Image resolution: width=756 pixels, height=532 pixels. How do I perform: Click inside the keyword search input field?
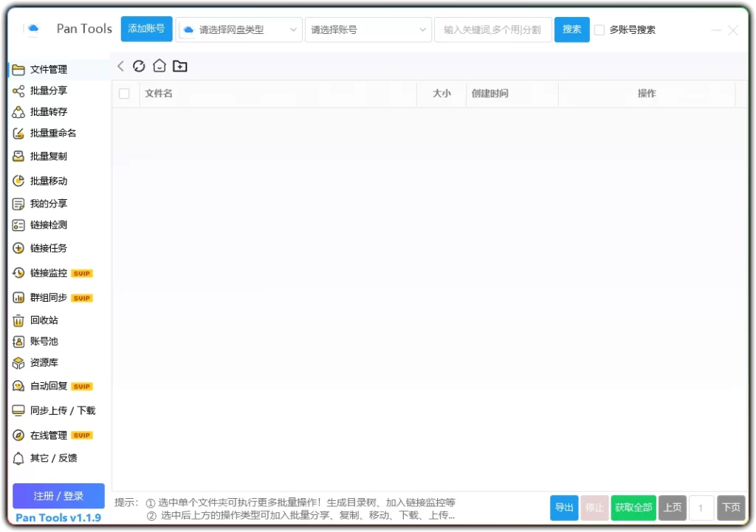coord(492,30)
